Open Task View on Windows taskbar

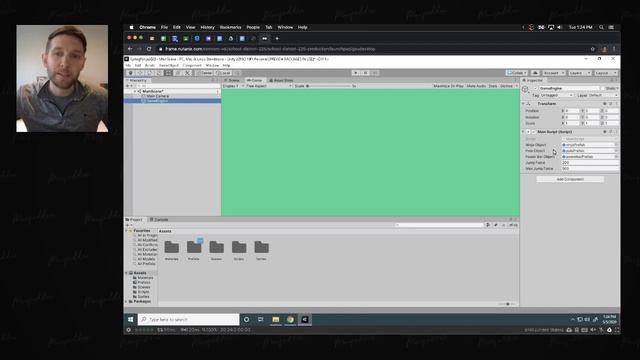[x=260, y=320]
